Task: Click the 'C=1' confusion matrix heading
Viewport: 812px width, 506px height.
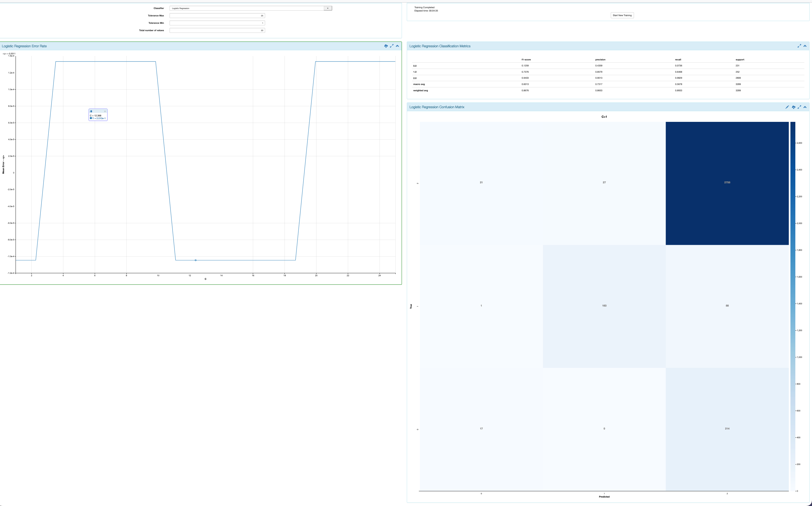Action: [604, 117]
